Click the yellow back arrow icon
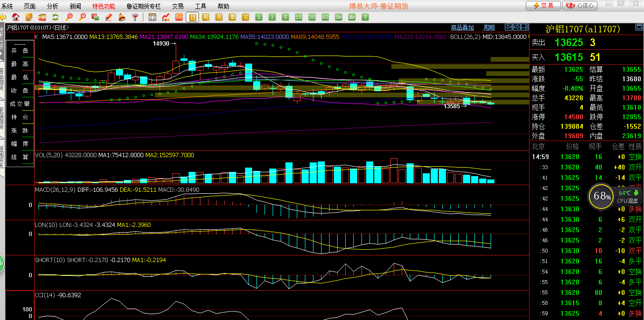 (2, 17)
